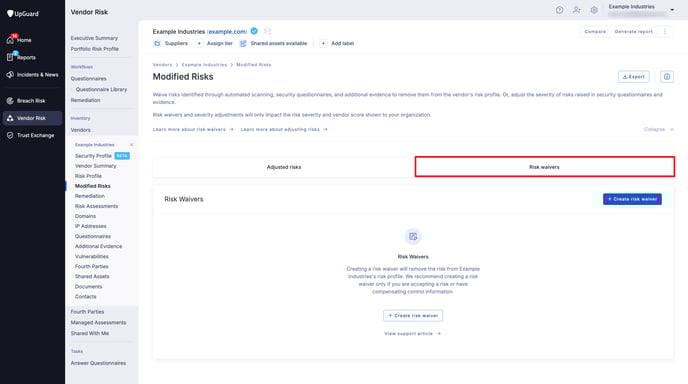
Task: Open Vendors under Inventory
Action: point(81,130)
